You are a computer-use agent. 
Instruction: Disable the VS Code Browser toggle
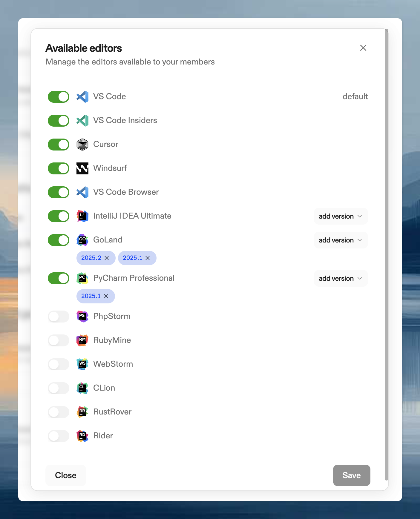coord(59,192)
